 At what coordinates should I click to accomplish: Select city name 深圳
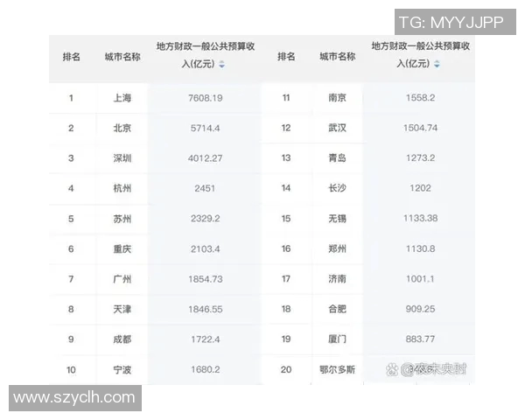(x=122, y=158)
